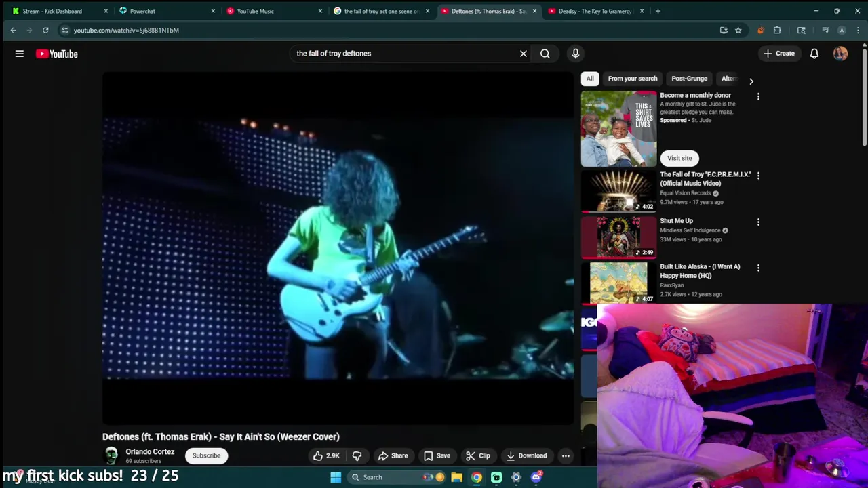Open options for the Shut Me Up video
Viewport: 868px width, 488px height.
pos(758,222)
